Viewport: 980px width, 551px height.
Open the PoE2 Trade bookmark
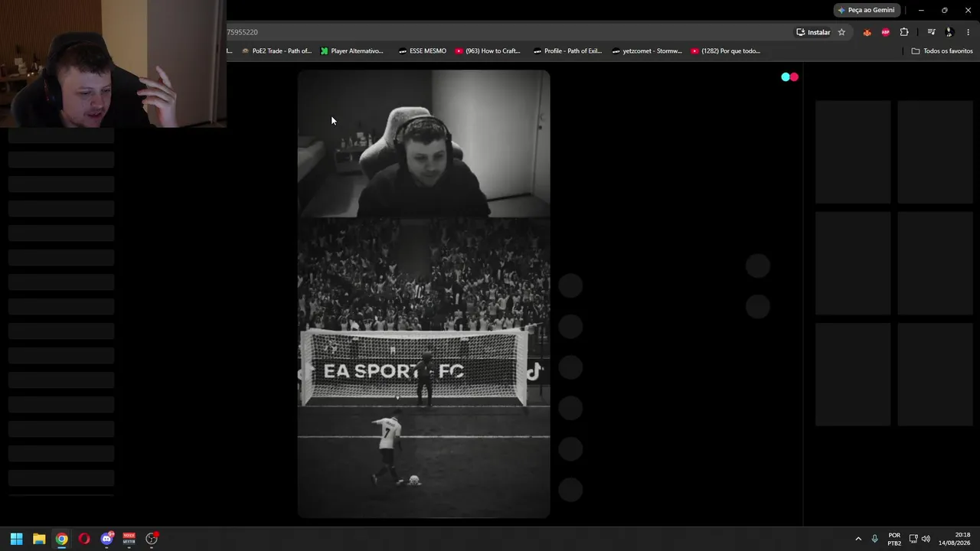coord(276,51)
